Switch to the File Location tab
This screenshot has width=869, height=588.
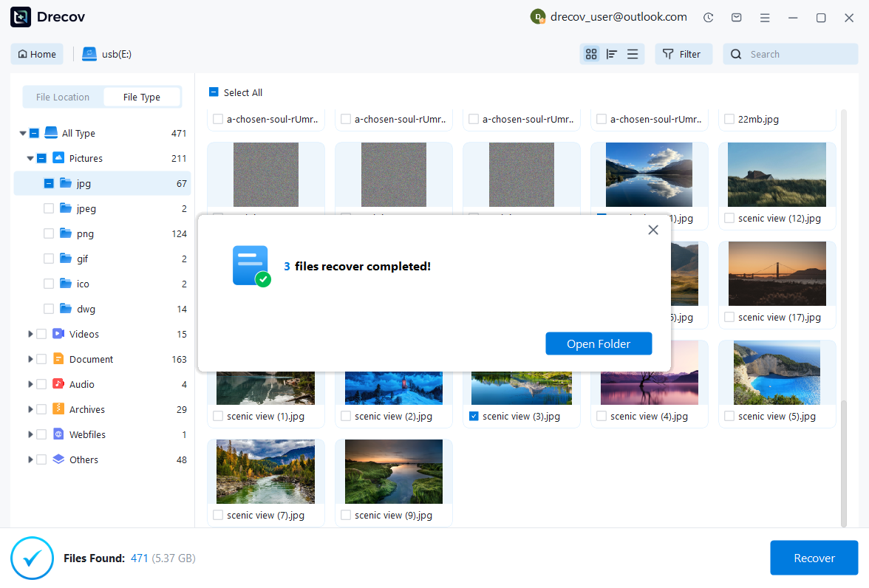pyautogui.click(x=63, y=97)
